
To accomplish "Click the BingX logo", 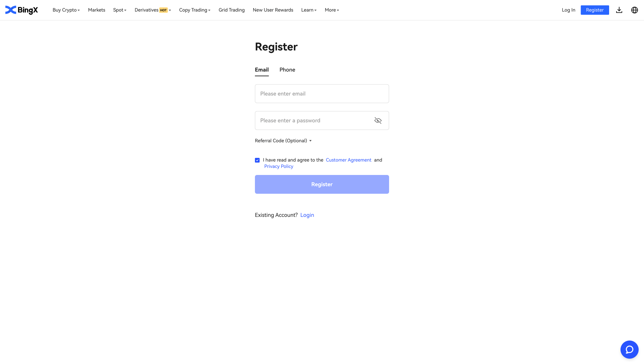I will tap(21, 10).
